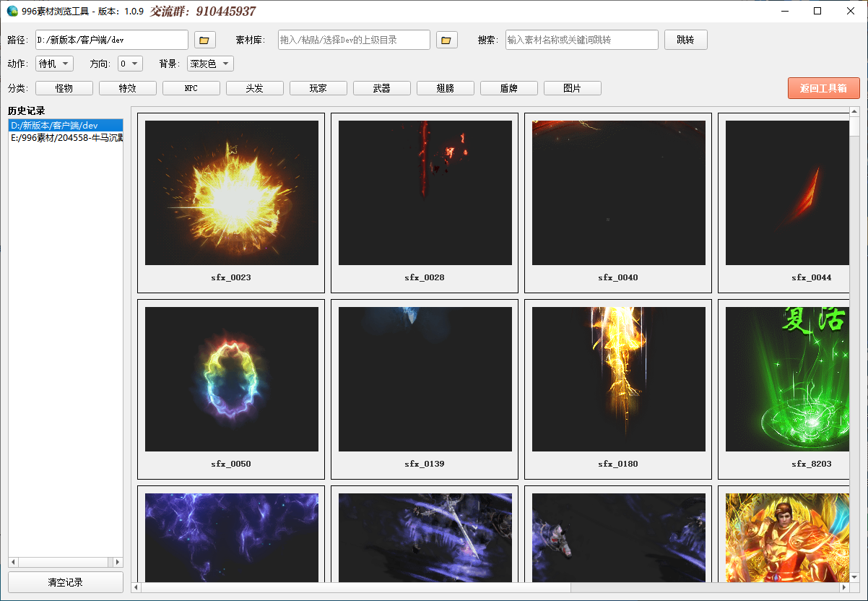Click the folder icon beside the path field
The width and height of the screenshot is (868, 601).
pyautogui.click(x=205, y=40)
